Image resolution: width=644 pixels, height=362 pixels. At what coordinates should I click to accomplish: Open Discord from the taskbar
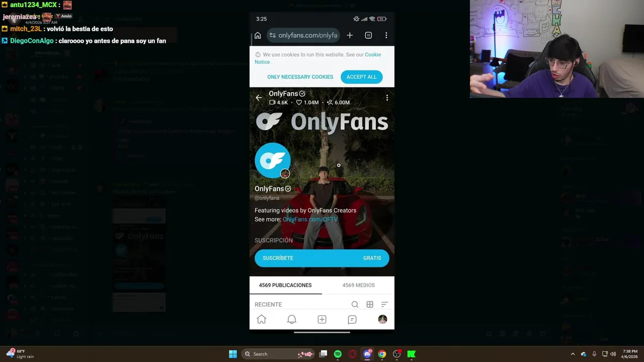[367, 354]
